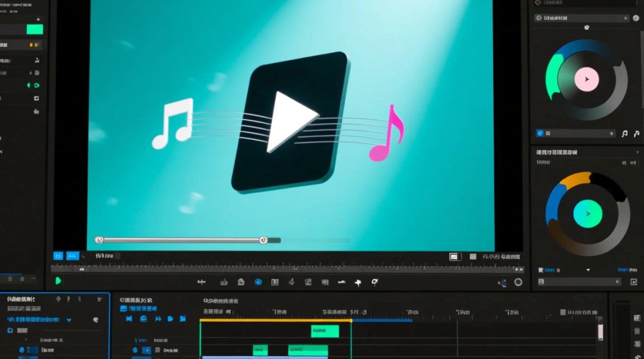This screenshot has width=644, height=359.
Task: Click the small green clip on the second track
Action: coord(260,350)
